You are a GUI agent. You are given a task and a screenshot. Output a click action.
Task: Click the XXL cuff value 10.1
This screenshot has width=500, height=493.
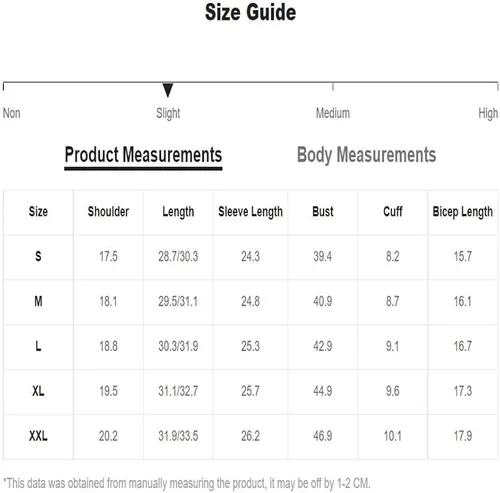click(x=393, y=436)
